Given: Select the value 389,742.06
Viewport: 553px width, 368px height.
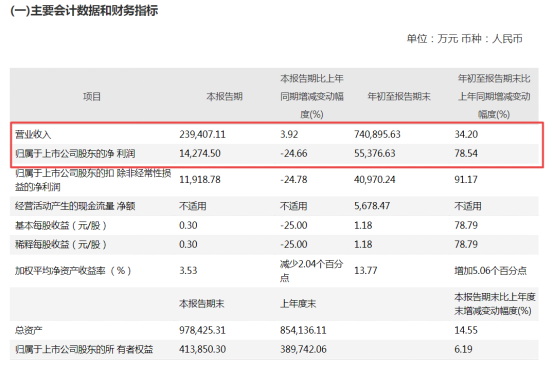Looking at the screenshot, I should tap(303, 349).
